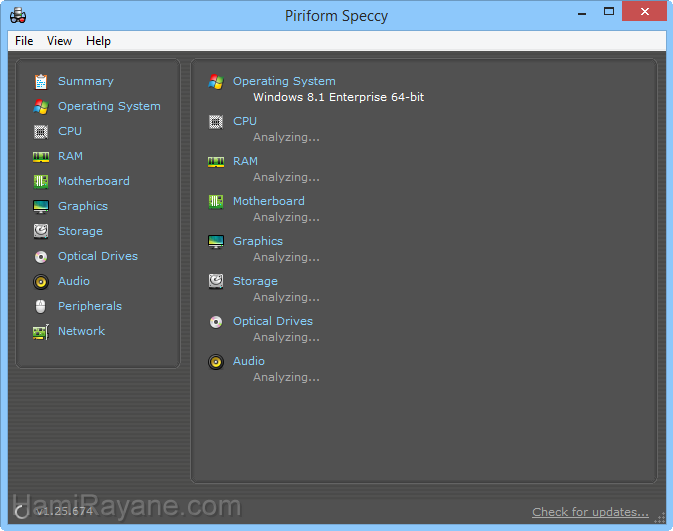Click the loading spinner icon in status bar
This screenshot has width=673, height=531.
[x=21, y=511]
